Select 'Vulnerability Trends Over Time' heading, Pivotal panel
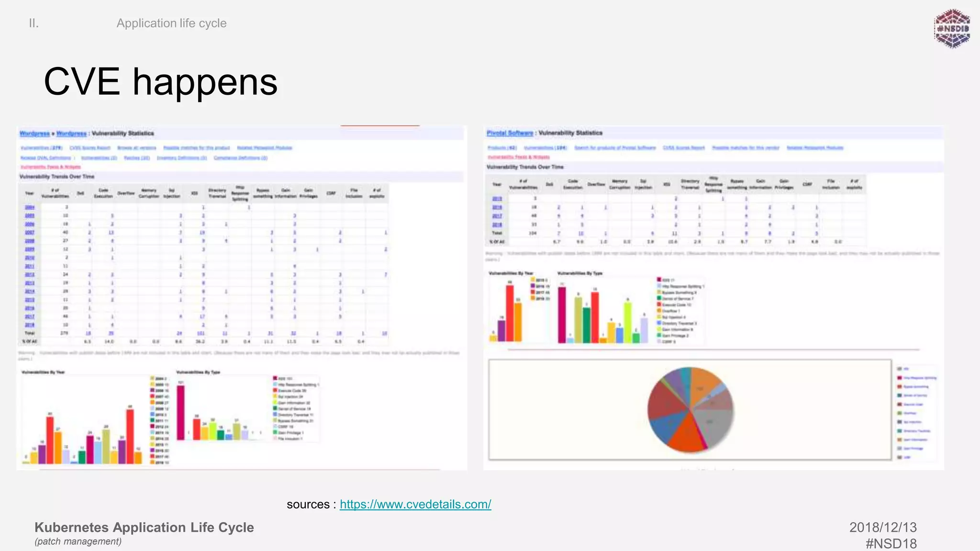Image resolution: width=980 pixels, height=551 pixels. point(525,167)
